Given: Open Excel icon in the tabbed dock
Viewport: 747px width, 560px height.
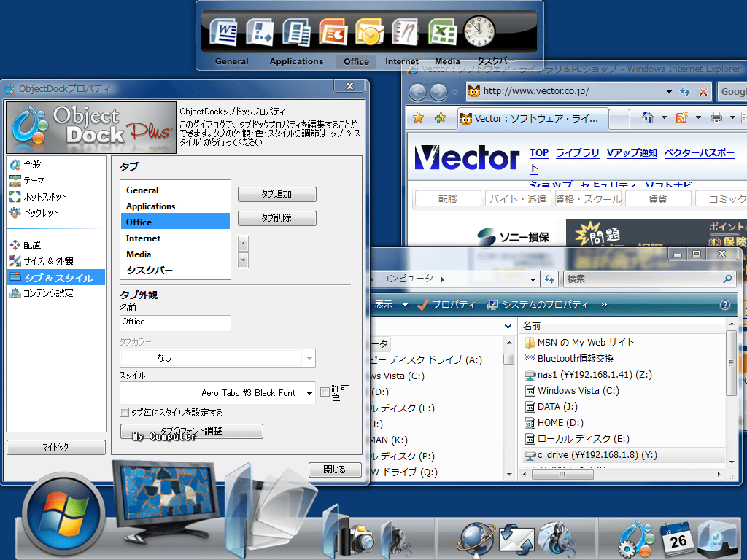Looking at the screenshot, I should coord(442,32).
